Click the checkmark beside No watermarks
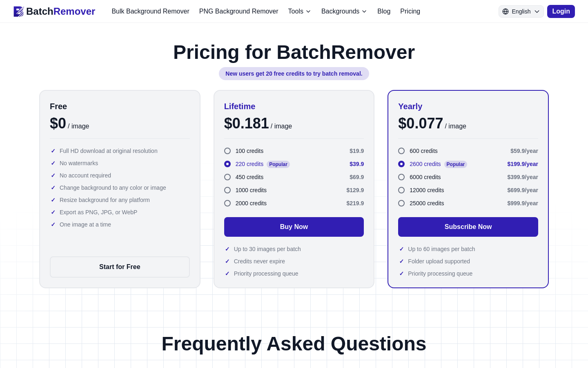Viewport: 588px width, 368px height. (x=53, y=163)
